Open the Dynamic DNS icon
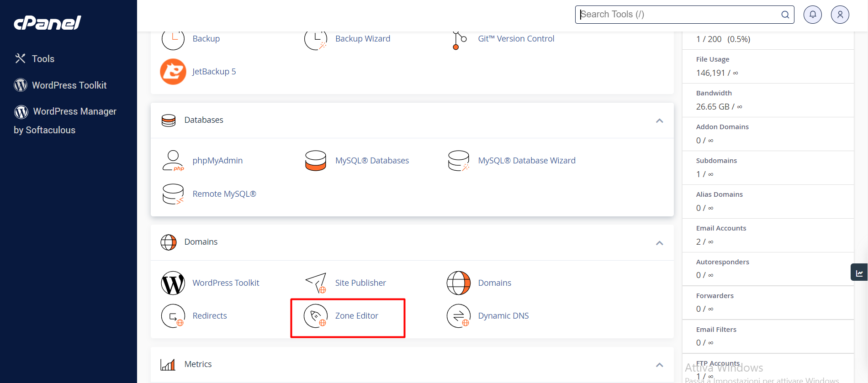868x383 pixels. (x=458, y=316)
